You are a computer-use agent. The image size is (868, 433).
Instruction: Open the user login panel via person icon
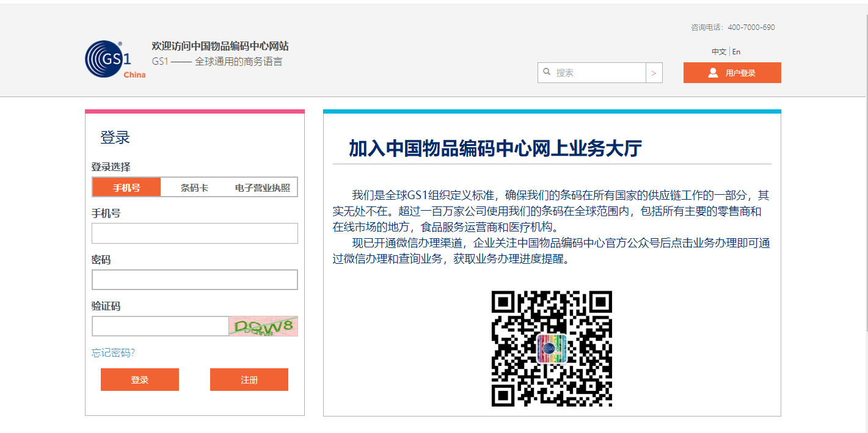tap(712, 72)
